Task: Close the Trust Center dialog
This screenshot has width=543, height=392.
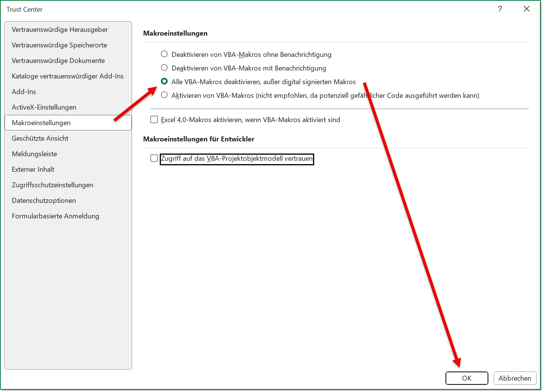Action: 526,9
